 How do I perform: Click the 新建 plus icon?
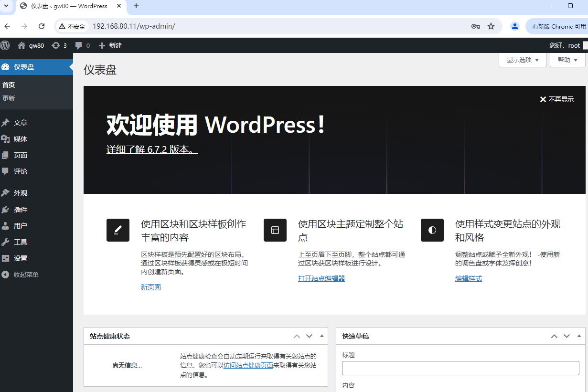[102, 45]
